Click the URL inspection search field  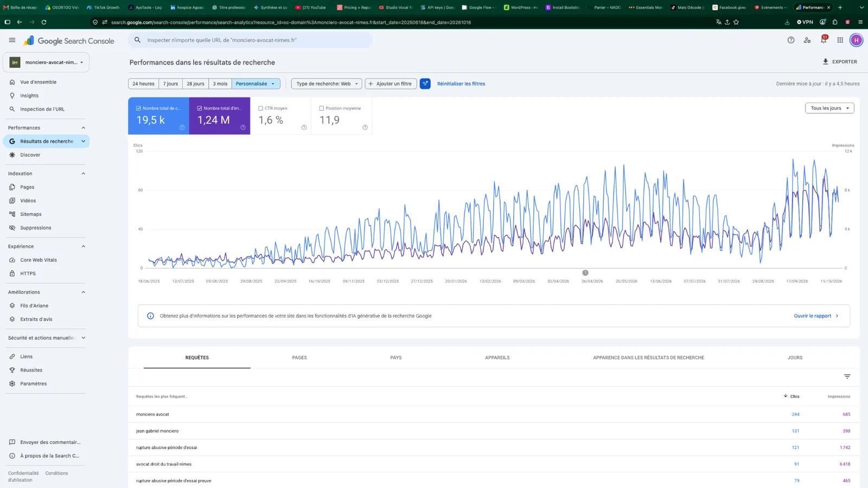click(250, 40)
